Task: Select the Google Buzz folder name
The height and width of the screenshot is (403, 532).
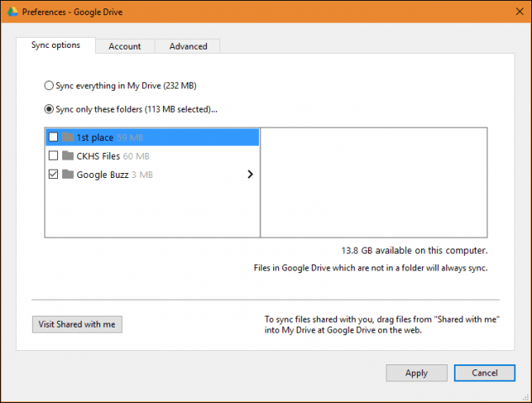Action: pos(103,175)
